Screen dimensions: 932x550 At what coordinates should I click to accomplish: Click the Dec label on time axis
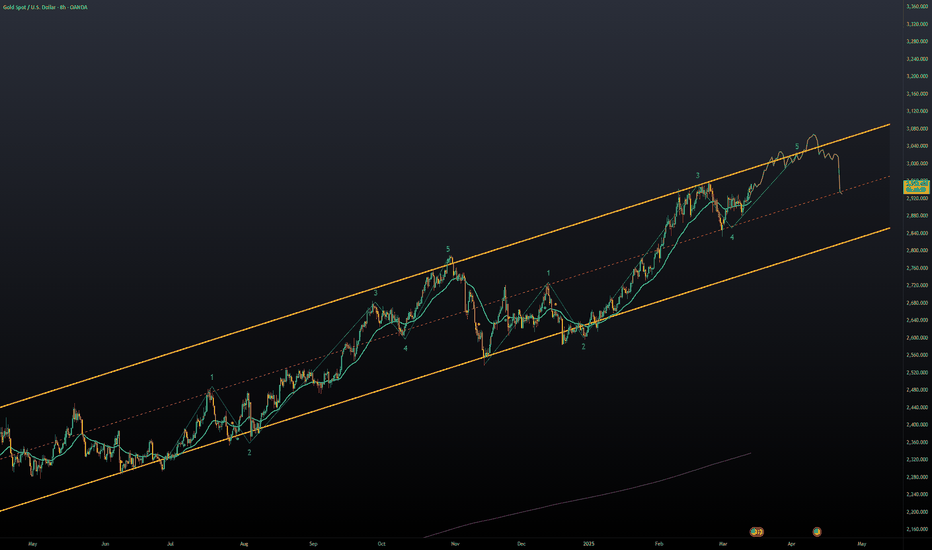(521, 544)
